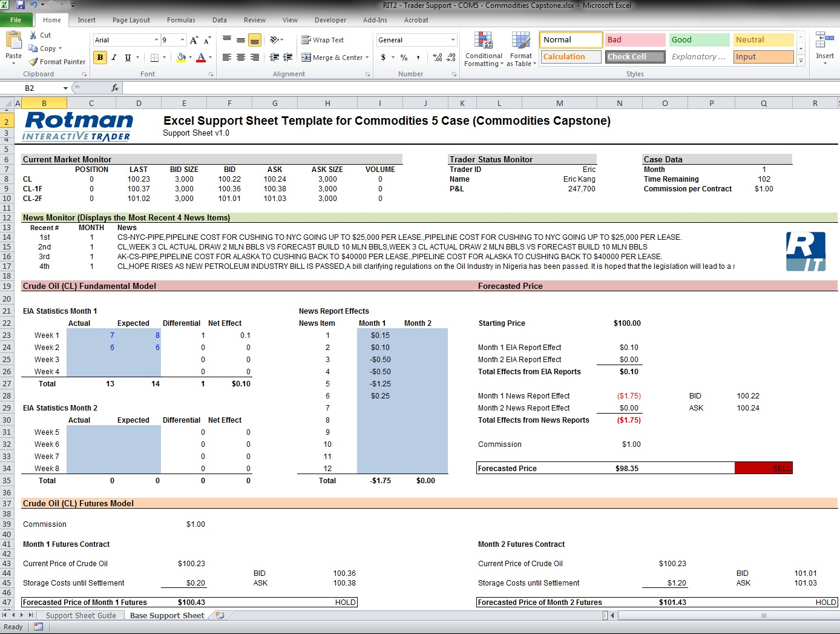This screenshot has width=840, height=634.
Task: Switch to the Formulas ribbon tab
Action: [181, 20]
